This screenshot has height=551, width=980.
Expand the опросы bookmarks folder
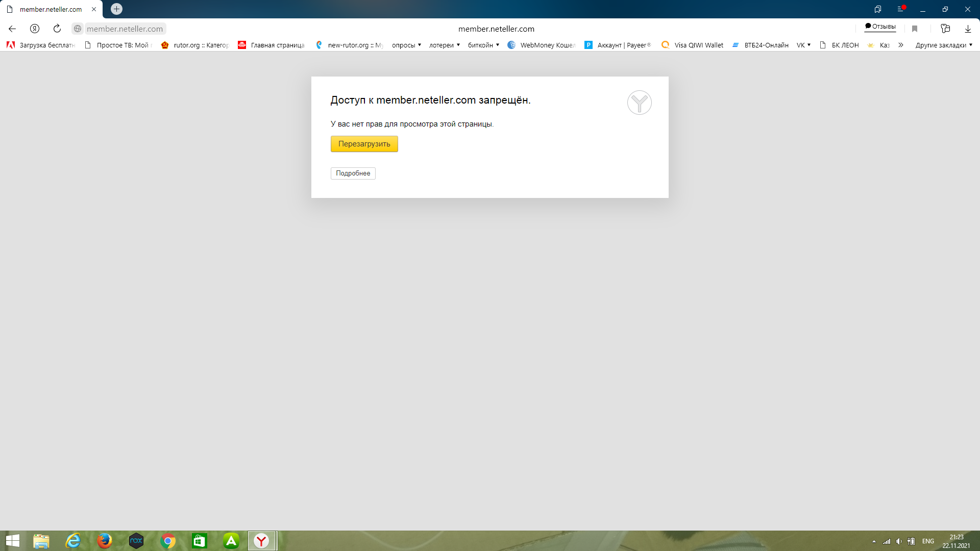[406, 45]
